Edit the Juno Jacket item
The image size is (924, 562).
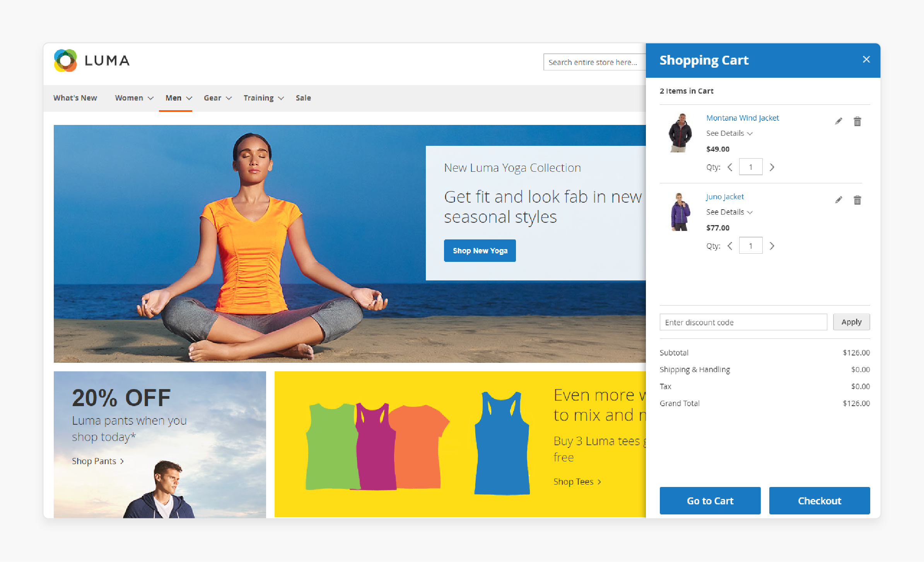coord(838,200)
